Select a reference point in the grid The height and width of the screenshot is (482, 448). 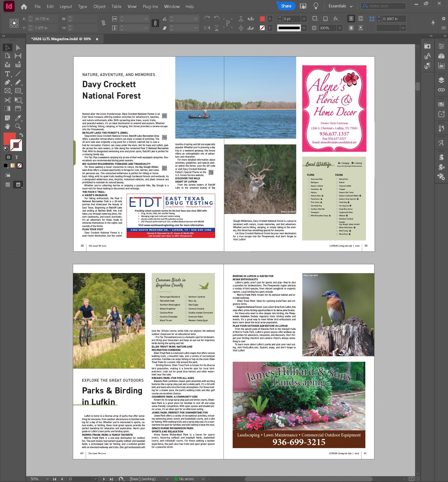click(14, 23)
